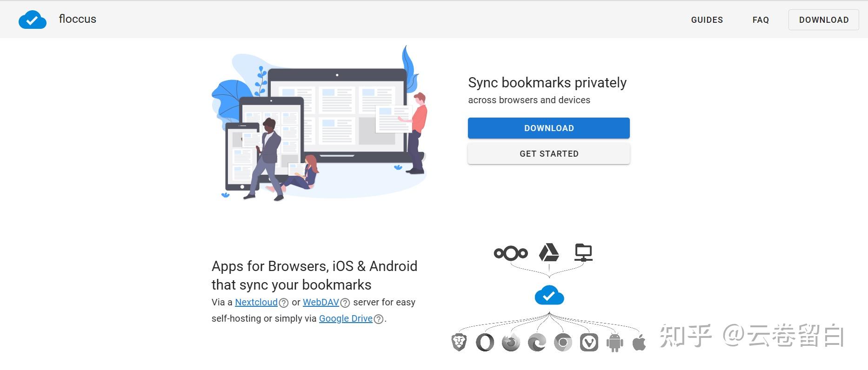The image size is (868, 370).
Task: Open the WebDAV link
Action: 321,302
